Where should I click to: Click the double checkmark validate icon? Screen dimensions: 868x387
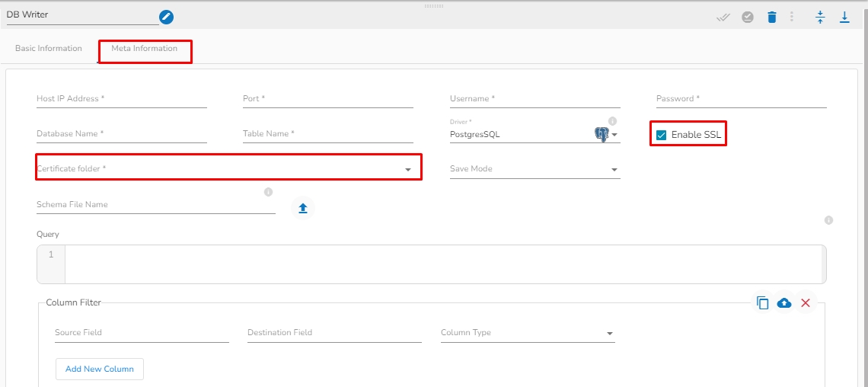click(723, 17)
